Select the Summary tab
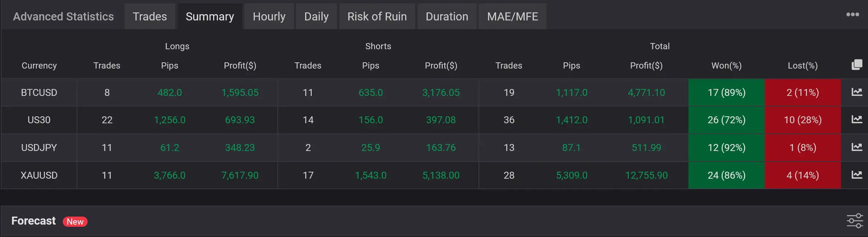 pos(210,16)
